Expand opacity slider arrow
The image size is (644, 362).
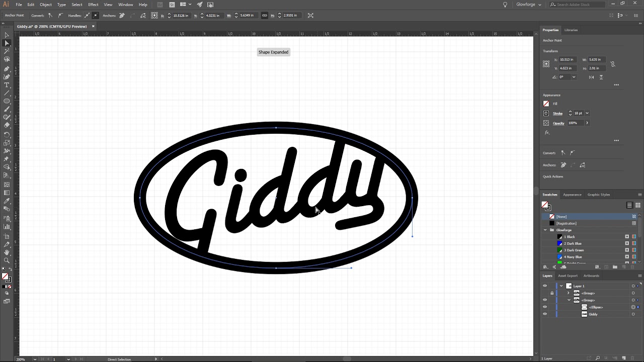point(587,123)
